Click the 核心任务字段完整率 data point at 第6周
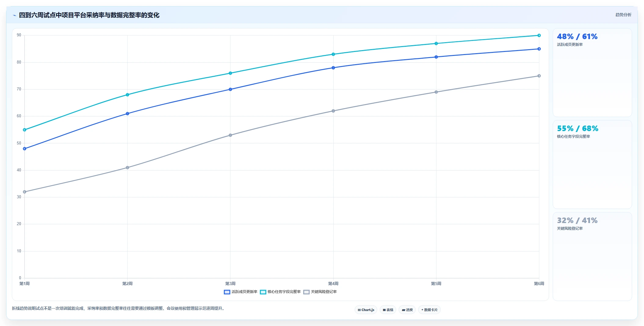Image resolution: width=644 pixels, height=326 pixels. click(x=539, y=35)
